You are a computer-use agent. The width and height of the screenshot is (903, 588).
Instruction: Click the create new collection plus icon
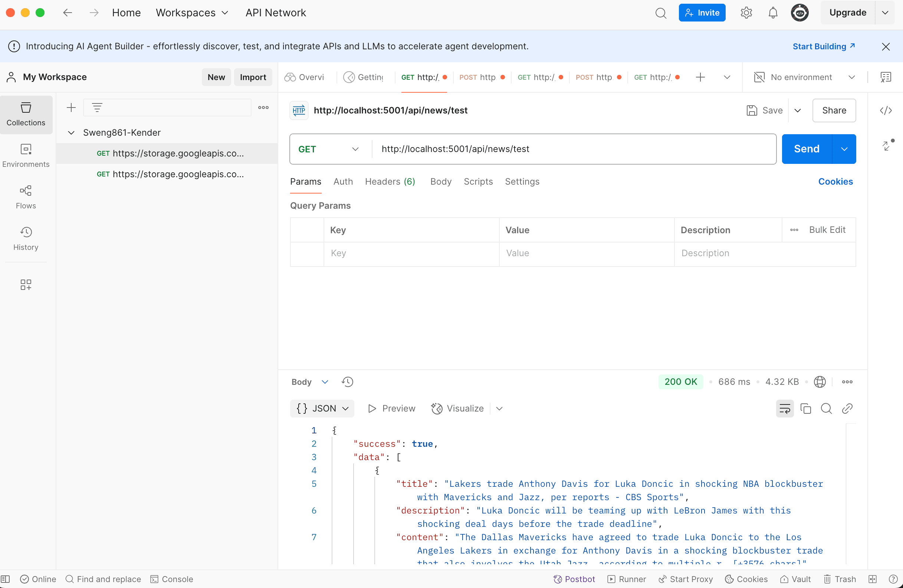[71, 108]
